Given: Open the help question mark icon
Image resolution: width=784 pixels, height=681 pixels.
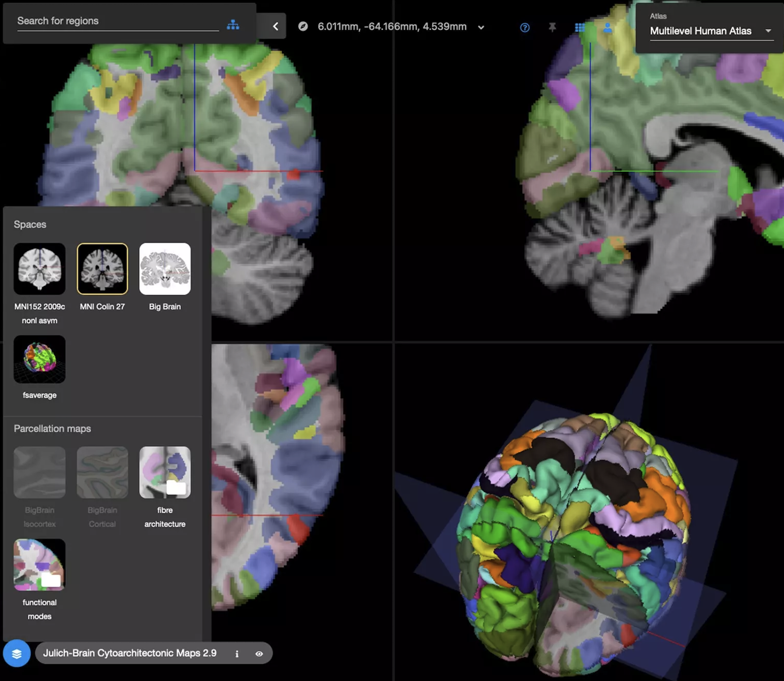Looking at the screenshot, I should [x=525, y=27].
